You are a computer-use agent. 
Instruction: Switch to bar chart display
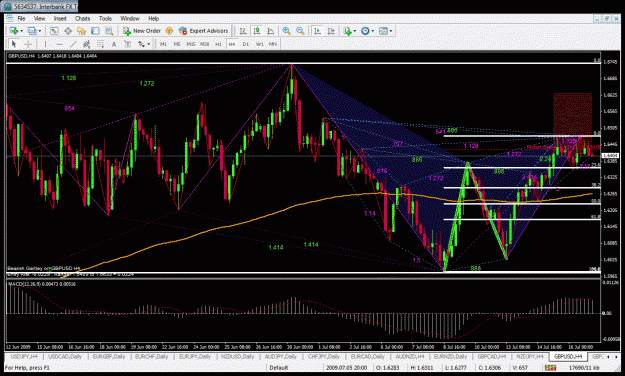(243, 31)
